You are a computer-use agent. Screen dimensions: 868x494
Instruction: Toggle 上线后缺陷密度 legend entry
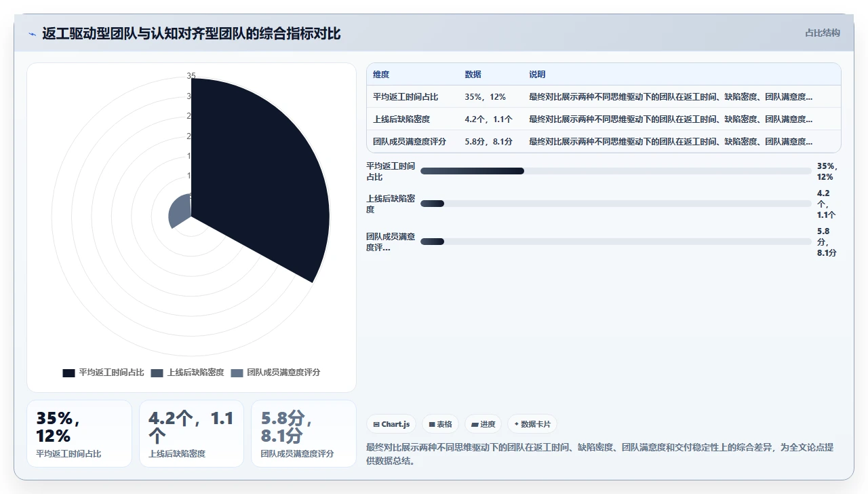(x=187, y=373)
